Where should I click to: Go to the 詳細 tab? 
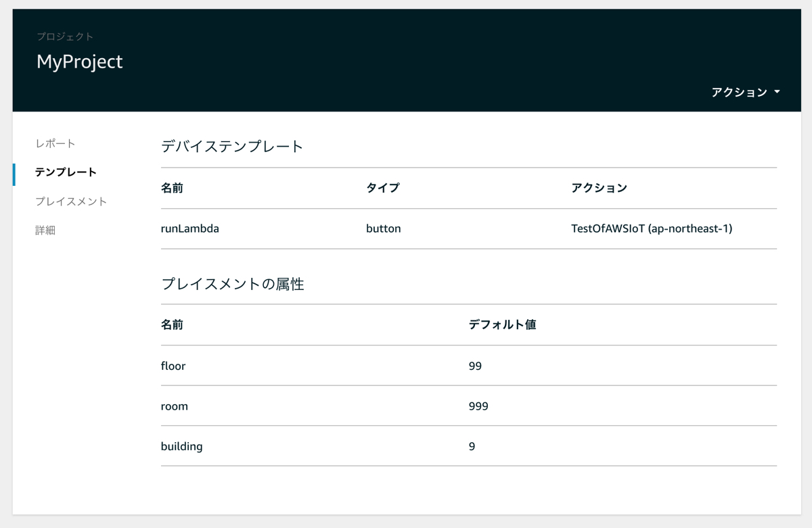pos(45,231)
